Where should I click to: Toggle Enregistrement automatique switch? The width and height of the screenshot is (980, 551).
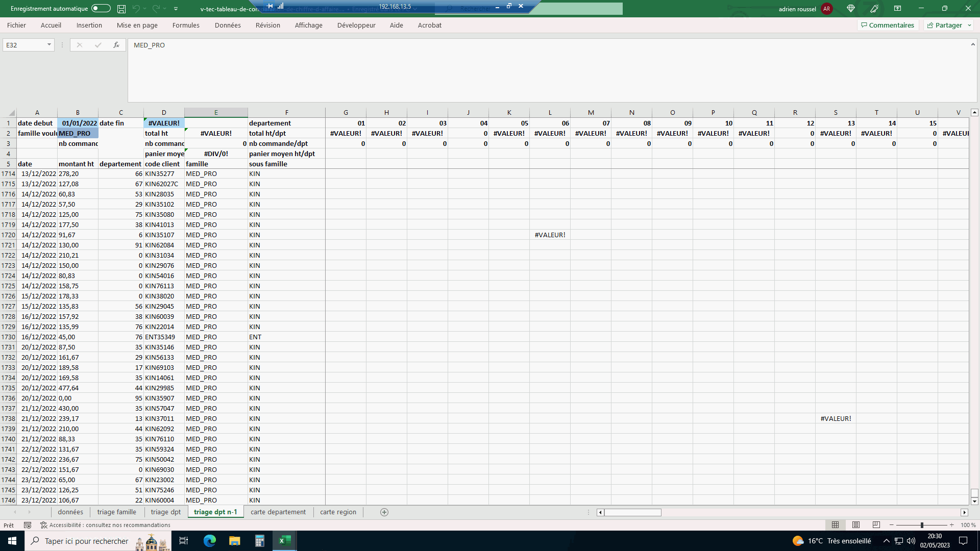pos(101,8)
